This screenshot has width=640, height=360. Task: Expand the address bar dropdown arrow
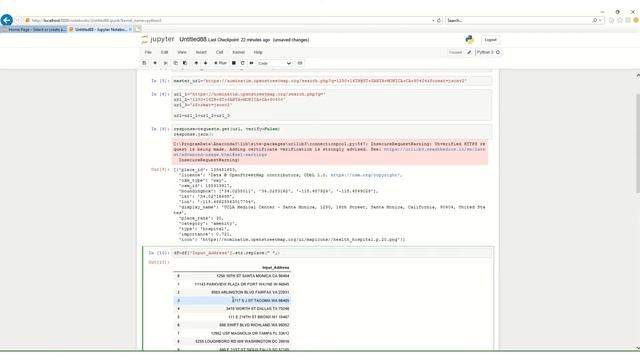(433, 20)
